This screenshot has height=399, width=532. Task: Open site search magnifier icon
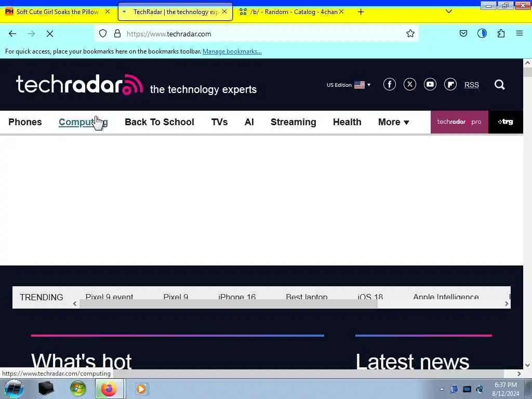[499, 85]
